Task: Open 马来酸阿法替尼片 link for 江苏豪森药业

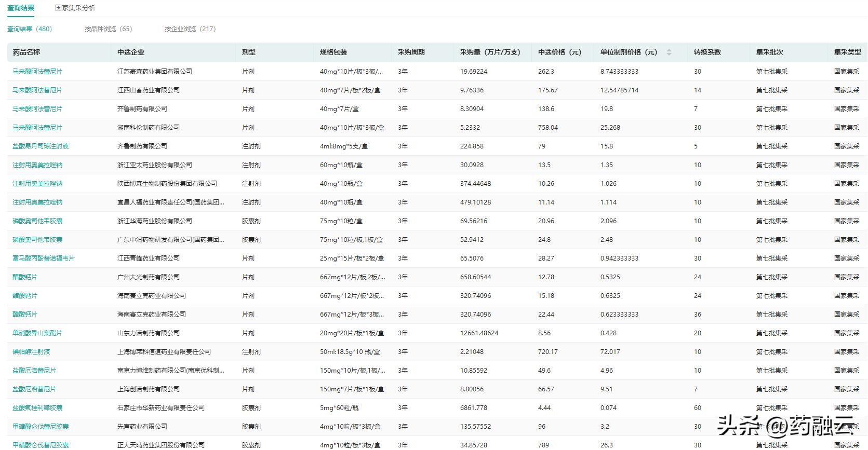Action: point(37,72)
